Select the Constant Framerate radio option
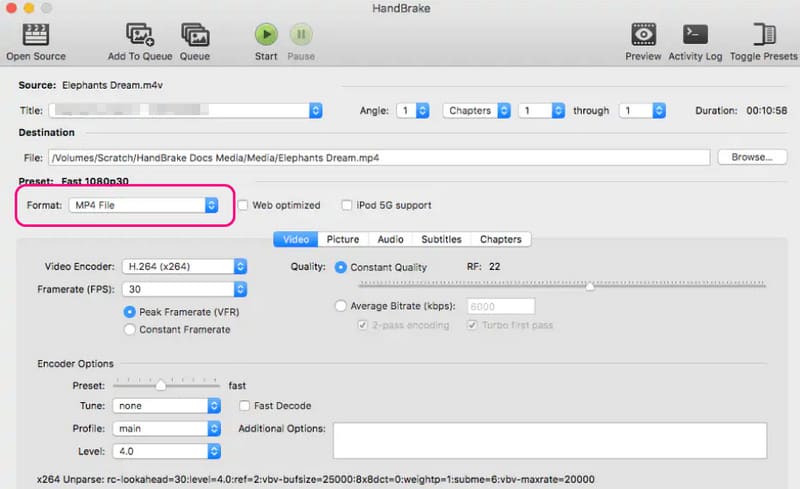 (x=130, y=330)
